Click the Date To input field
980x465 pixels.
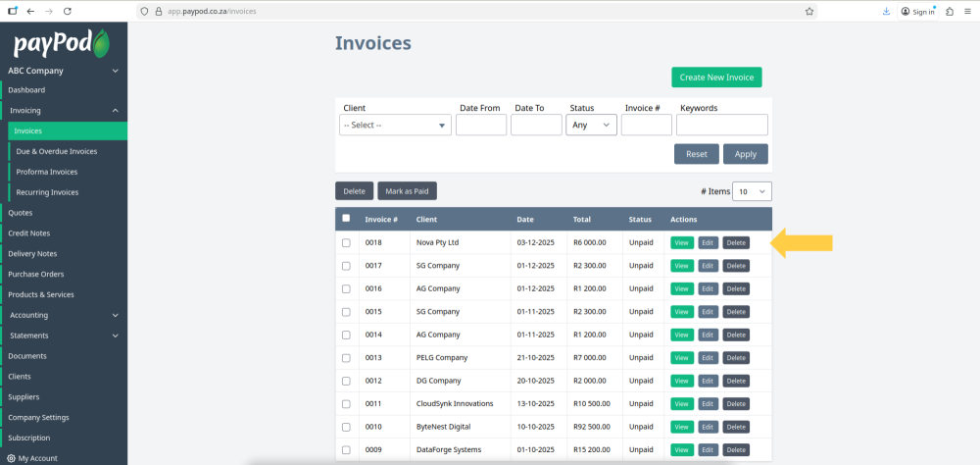pos(536,126)
